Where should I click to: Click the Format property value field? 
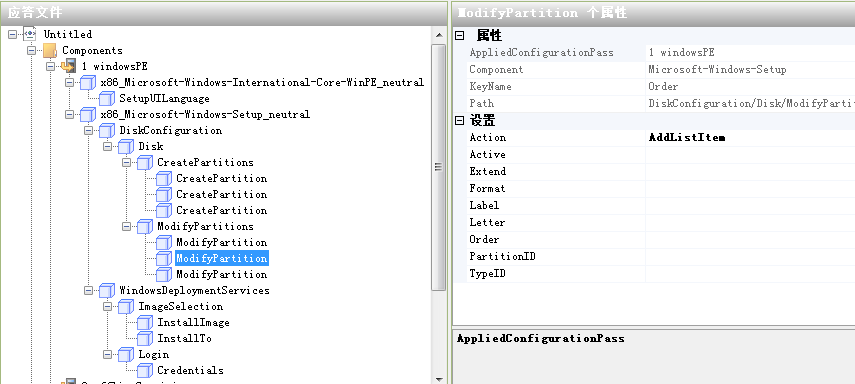750,188
